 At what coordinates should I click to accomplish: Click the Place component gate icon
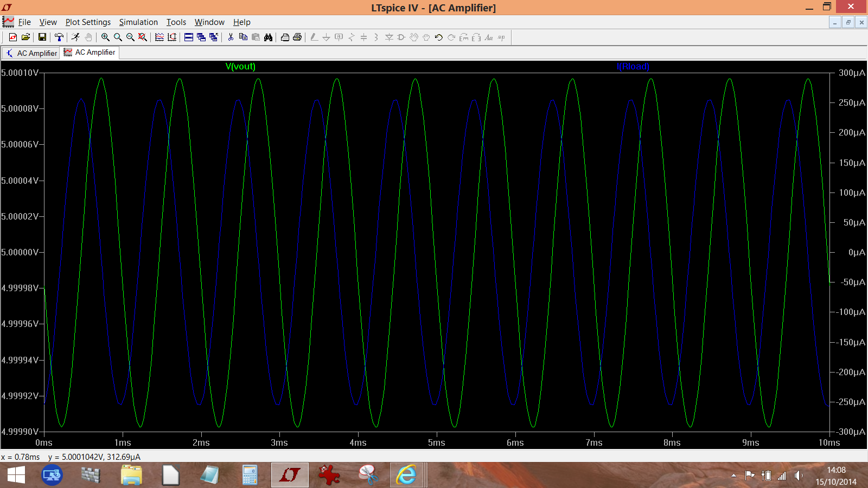(401, 37)
